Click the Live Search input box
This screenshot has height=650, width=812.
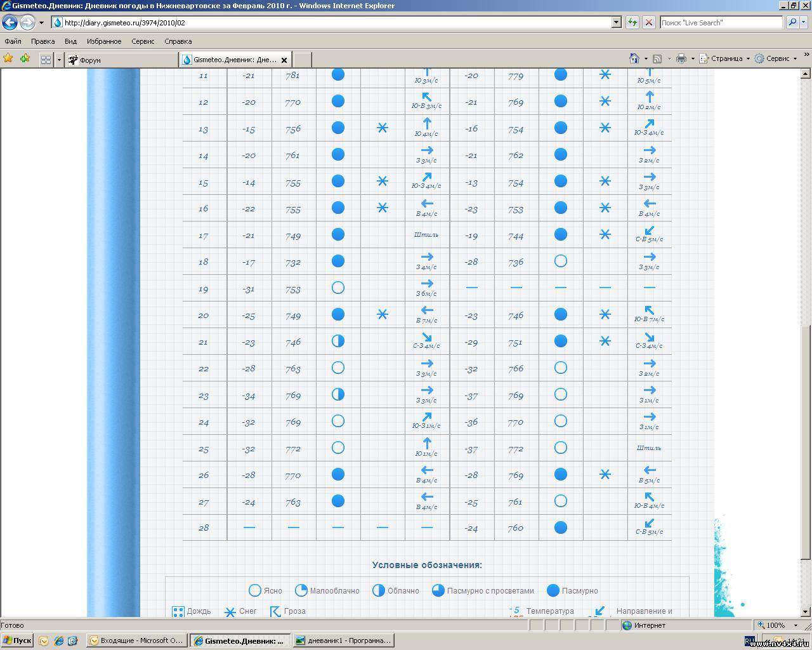(x=721, y=23)
